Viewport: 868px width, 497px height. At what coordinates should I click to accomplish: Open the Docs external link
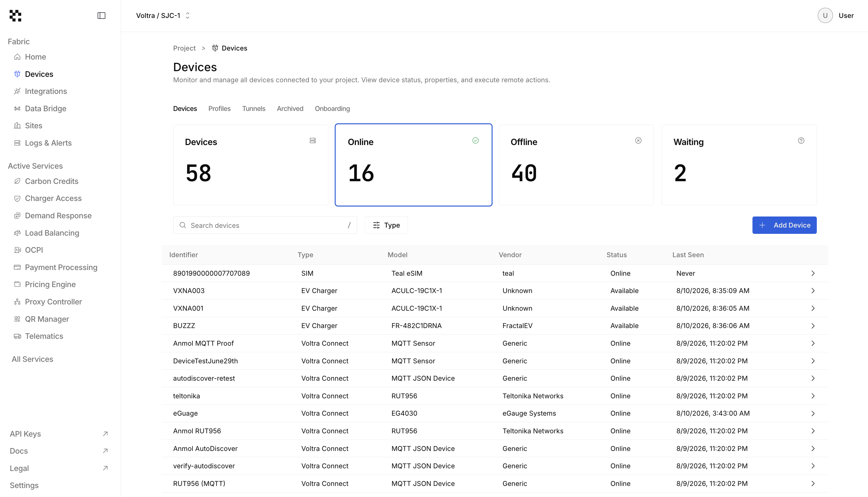pyautogui.click(x=59, y=451)
